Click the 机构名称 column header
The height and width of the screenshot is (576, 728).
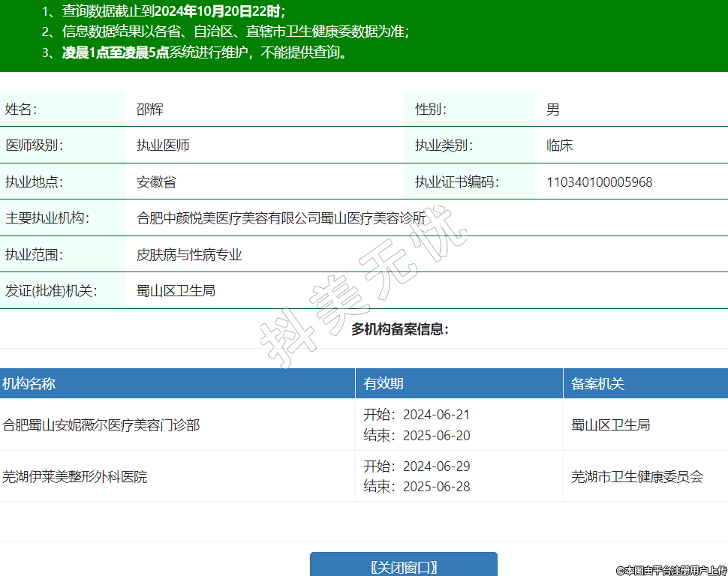point(29,384)
